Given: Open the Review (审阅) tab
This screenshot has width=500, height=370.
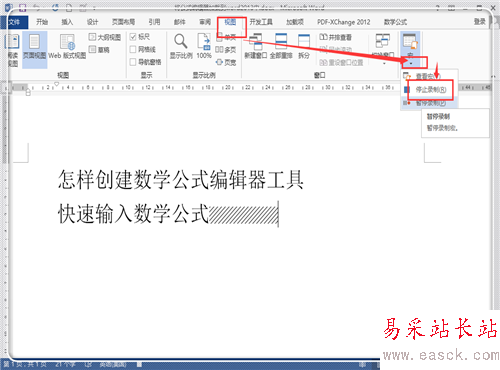Looking at the screenshot, I should click(205, 22).
